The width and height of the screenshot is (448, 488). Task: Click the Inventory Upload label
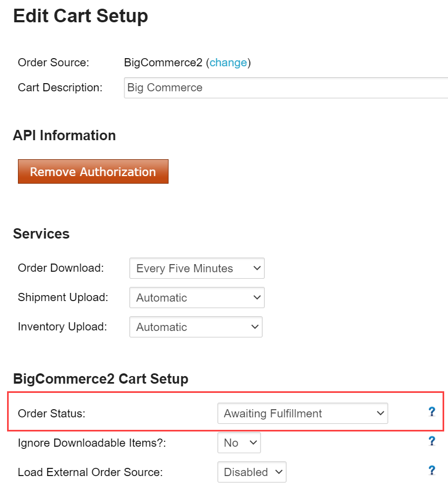pos(63,327)
